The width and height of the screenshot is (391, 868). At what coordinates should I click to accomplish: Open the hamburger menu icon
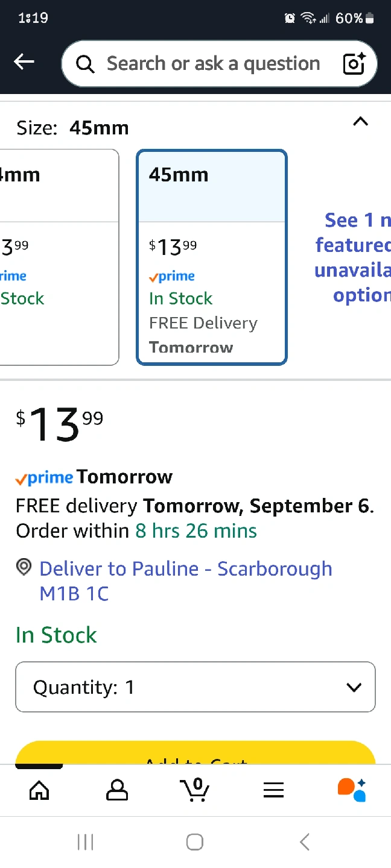click(x=273, y=790)
